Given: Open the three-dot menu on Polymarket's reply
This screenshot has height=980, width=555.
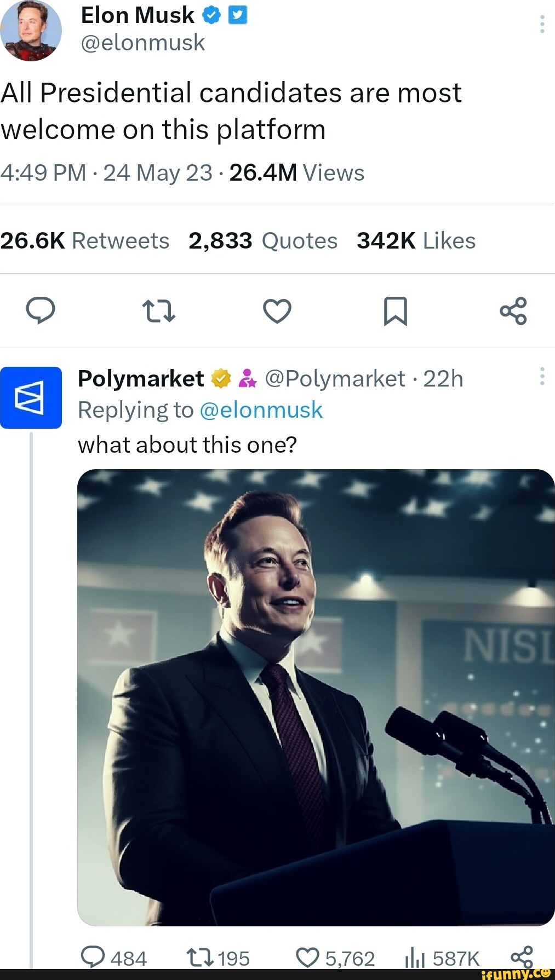Looking at the screenshot, I should point(541,376).
